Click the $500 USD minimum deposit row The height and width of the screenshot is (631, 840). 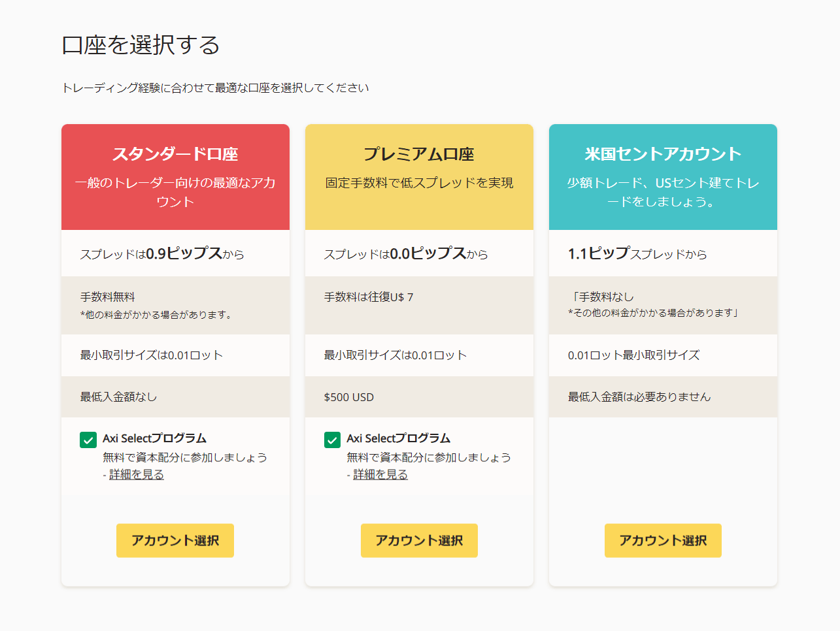coord(419,396)
